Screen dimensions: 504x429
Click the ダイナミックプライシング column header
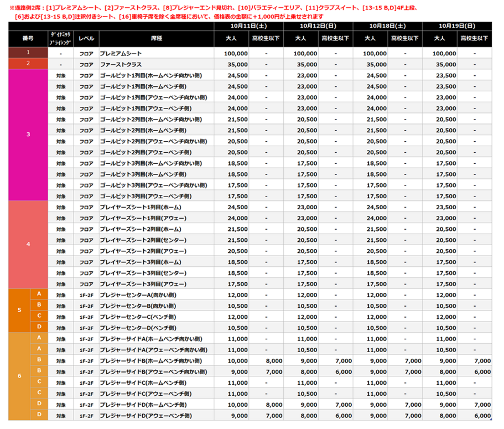click(x=60, y=38)
